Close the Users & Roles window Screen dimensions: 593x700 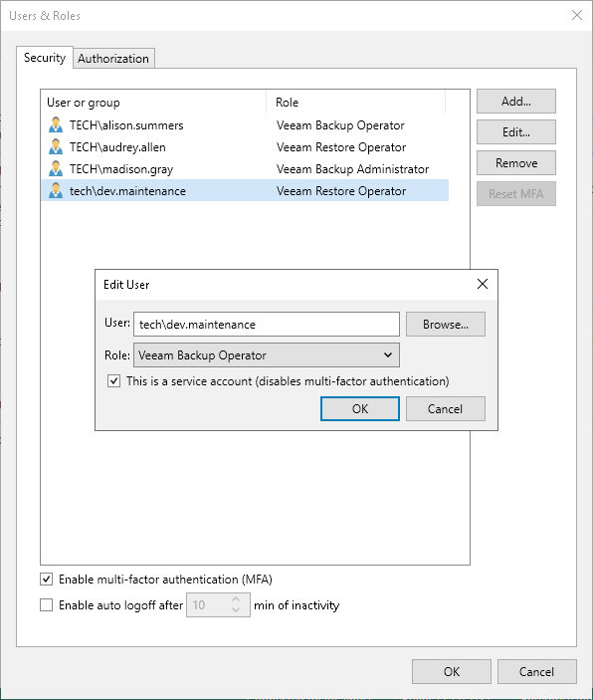pyautogui.click(x=577, y=15)
